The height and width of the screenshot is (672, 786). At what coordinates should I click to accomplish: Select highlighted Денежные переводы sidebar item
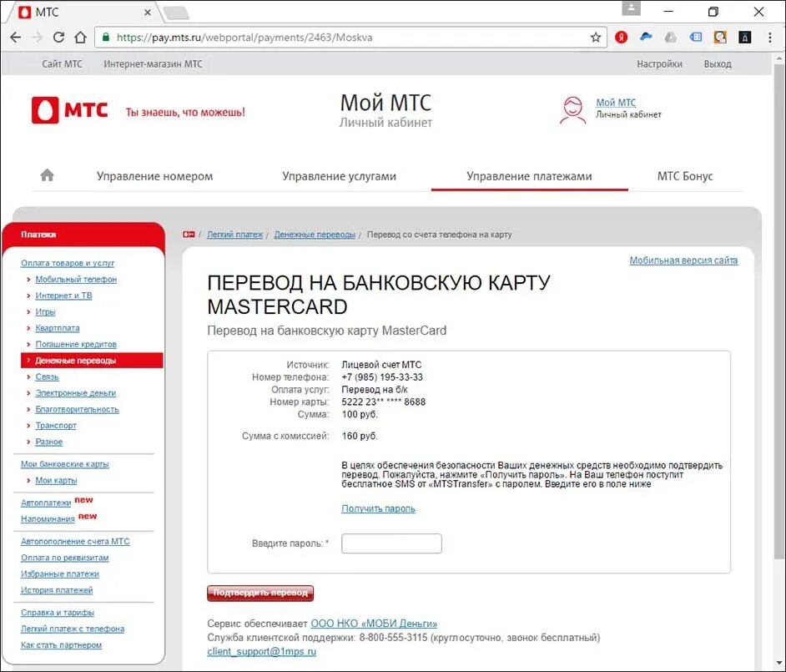[93, 360]
